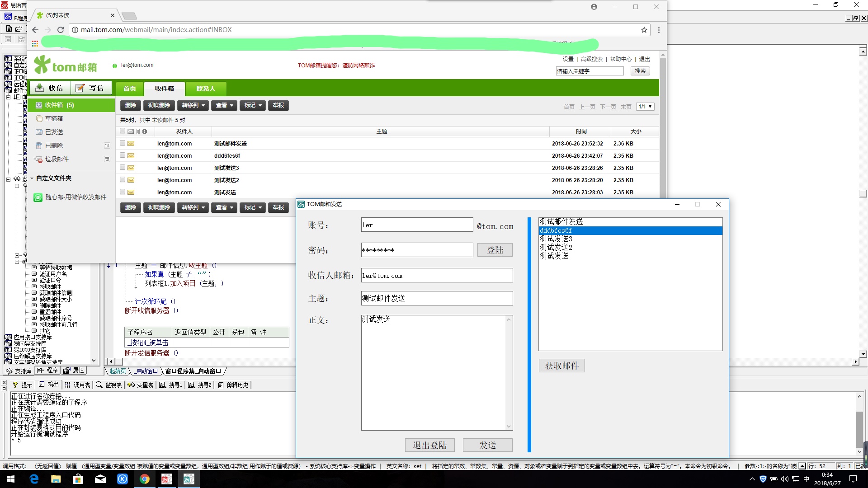Collapse 自定义文件夹 section
Viewport: 868px width, 488px height.
click(32, 178)
